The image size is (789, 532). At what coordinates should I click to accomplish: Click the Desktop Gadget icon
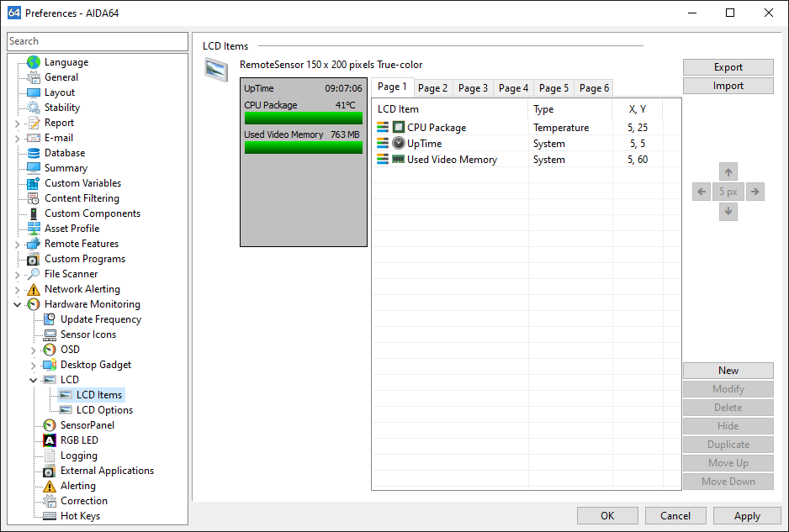pyautogui.click(x=50, y=365)
